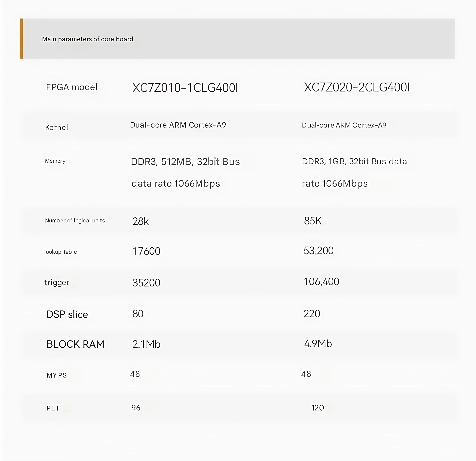Select the XC7Z020-2CLG400I model text
Screen dimensions: 476x461
click(357, 87)
